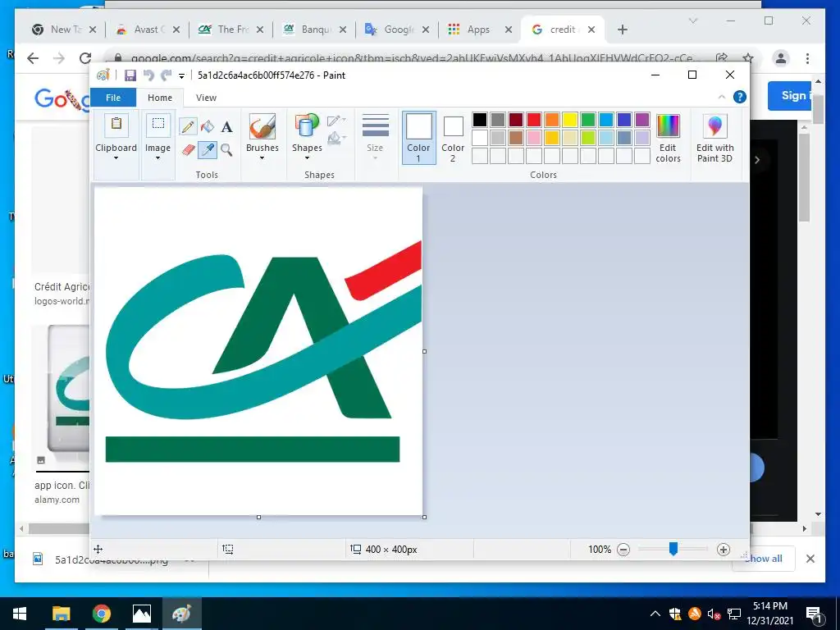The height and width of the screenshot is (630, 840).
Task: Switch to the Avast browser tab
Action: 149,30
